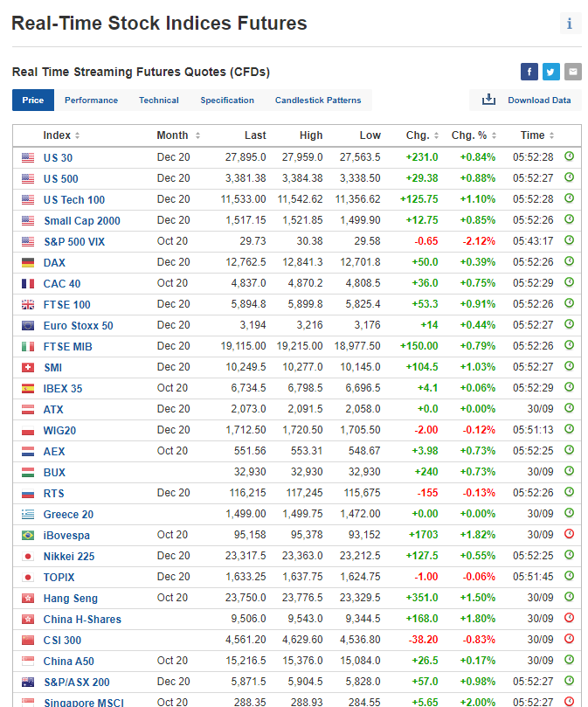Screen dimensions: 588x707
Task: Switch to the Performance tab
Action: (91, 101)
